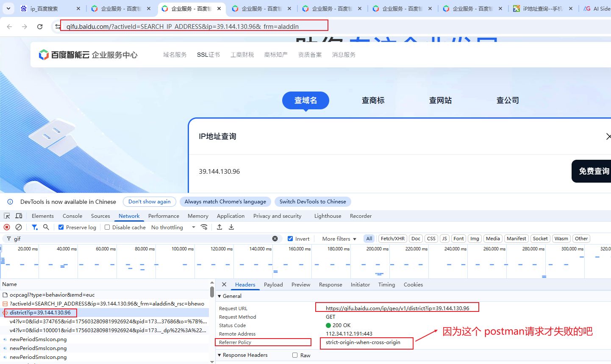Select the inspect element picker icon
Screen dimensions: 611x364
click(7, 216)
